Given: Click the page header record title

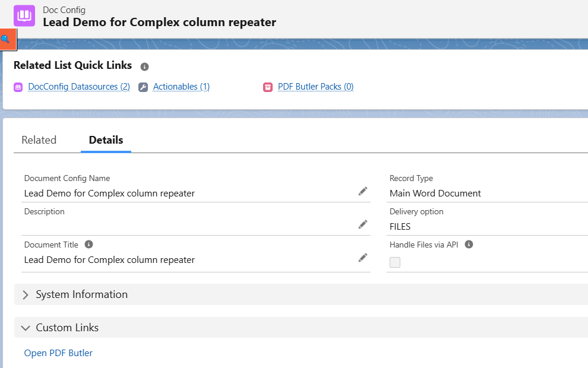Looking at the screenshot, I should 159,23.
